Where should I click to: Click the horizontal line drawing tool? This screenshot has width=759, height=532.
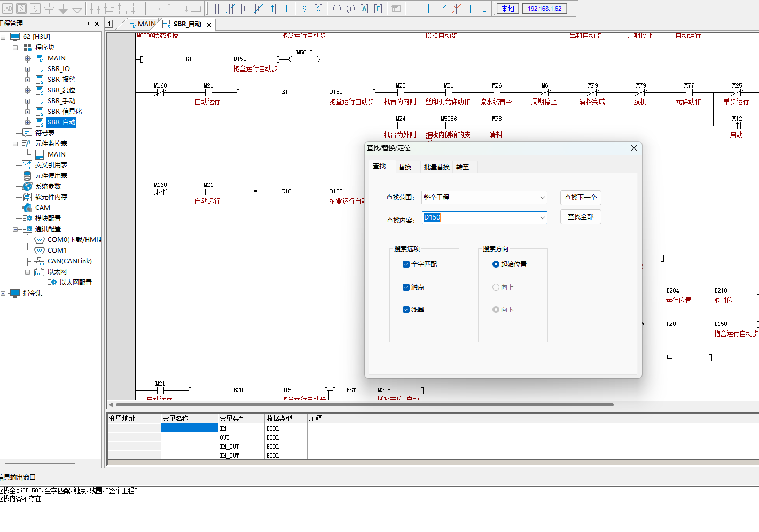point(414,9)
